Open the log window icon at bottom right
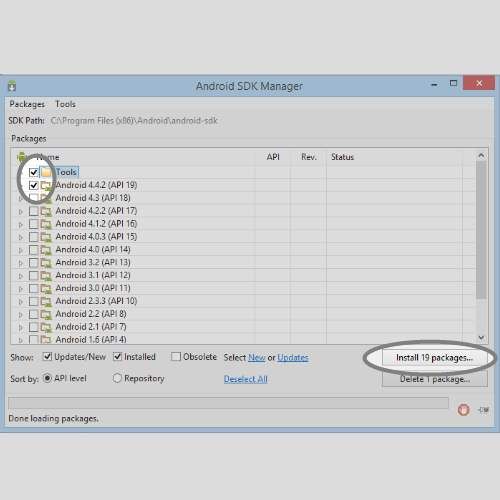This screenshot has width=500, height=500. [483, 409]
